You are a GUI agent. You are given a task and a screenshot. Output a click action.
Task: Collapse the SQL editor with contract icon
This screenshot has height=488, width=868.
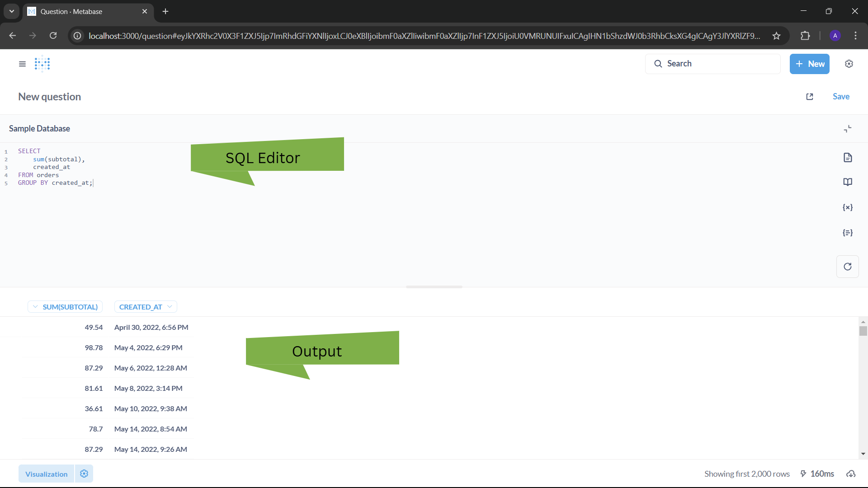click(848, 129)
